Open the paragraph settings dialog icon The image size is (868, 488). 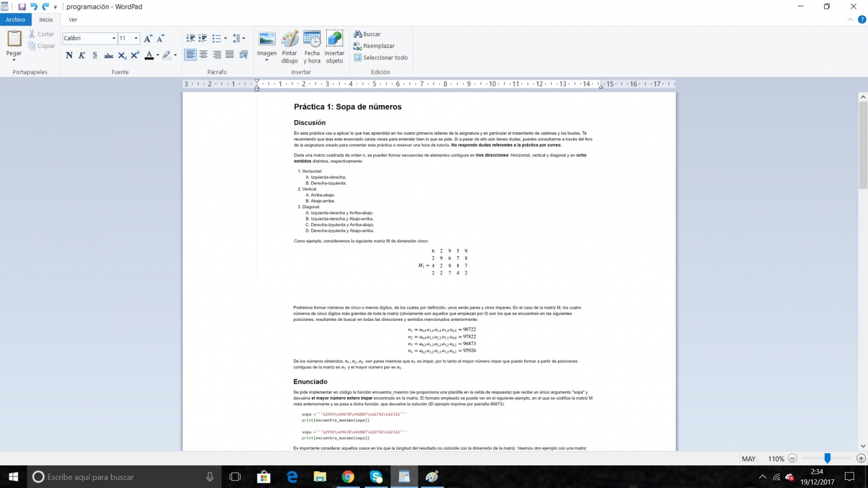click(x=244, y=55)
